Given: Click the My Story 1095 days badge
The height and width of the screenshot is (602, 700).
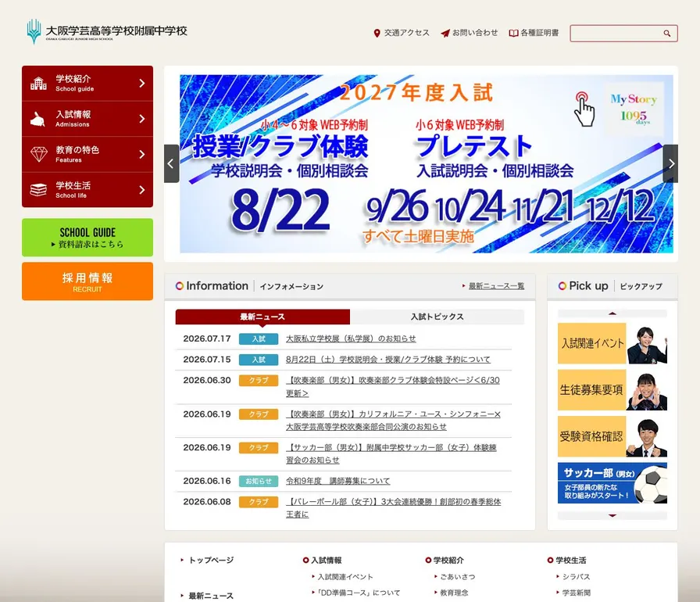Looking at the screenshot, I should point(634,109).
